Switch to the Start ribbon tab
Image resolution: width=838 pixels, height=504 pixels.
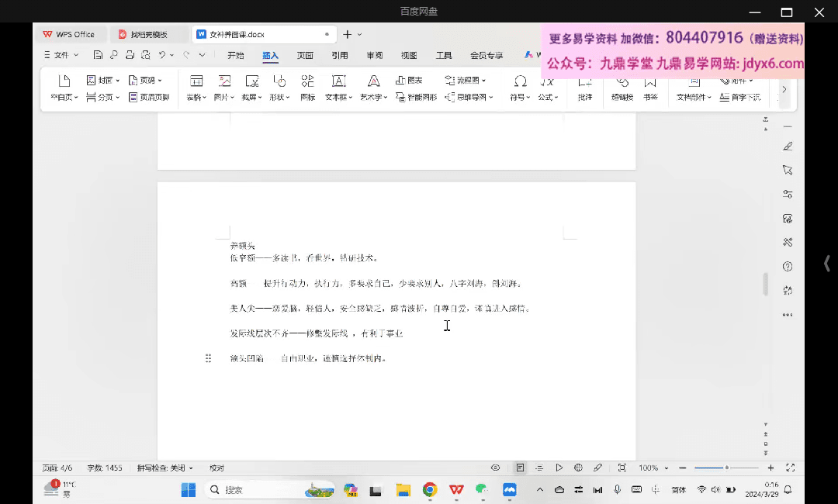tap(235, 55)
